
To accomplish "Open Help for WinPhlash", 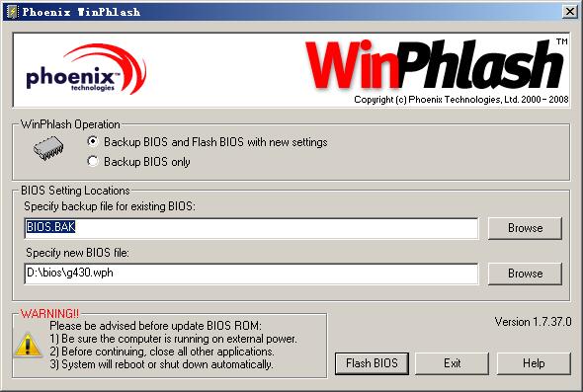I will coord(534,363).
